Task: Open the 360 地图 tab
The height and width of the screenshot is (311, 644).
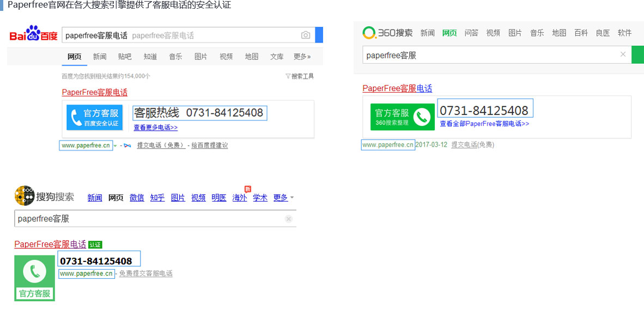Action: pos(559,33)
